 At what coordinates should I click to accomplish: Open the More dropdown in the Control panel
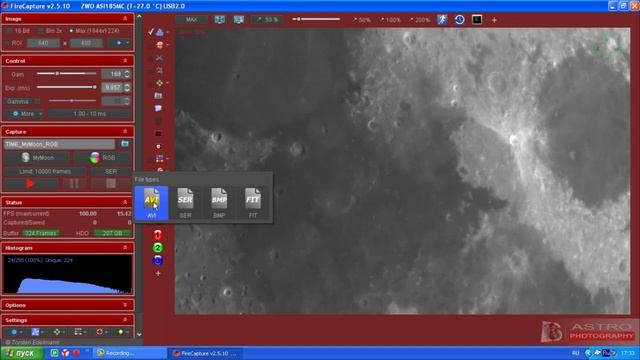pos(27,113)
